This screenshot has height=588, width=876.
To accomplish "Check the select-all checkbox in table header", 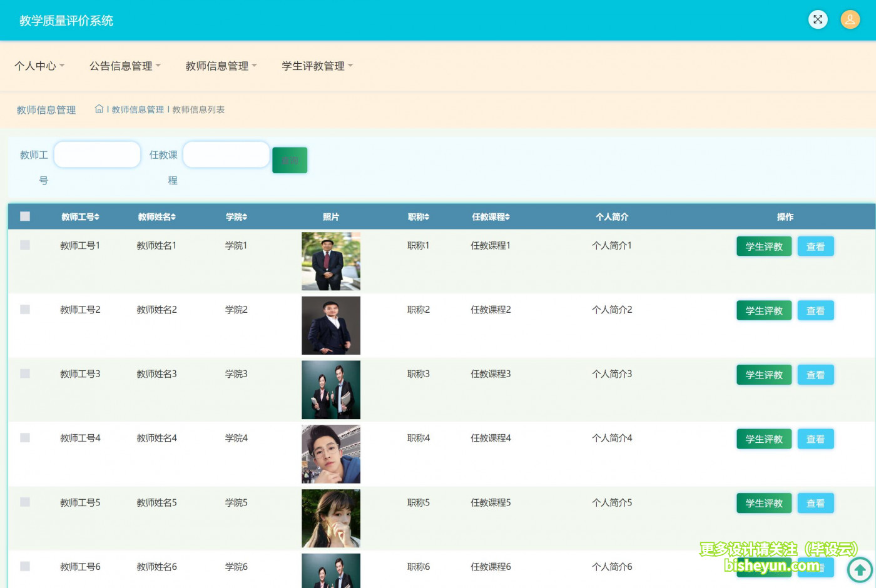I will (x=25, y=216).
